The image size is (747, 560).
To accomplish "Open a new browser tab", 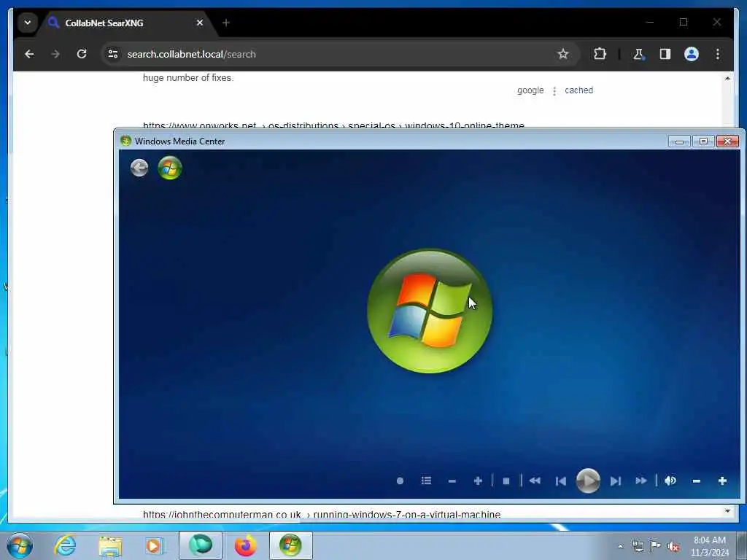I will (x=226, y=23).
